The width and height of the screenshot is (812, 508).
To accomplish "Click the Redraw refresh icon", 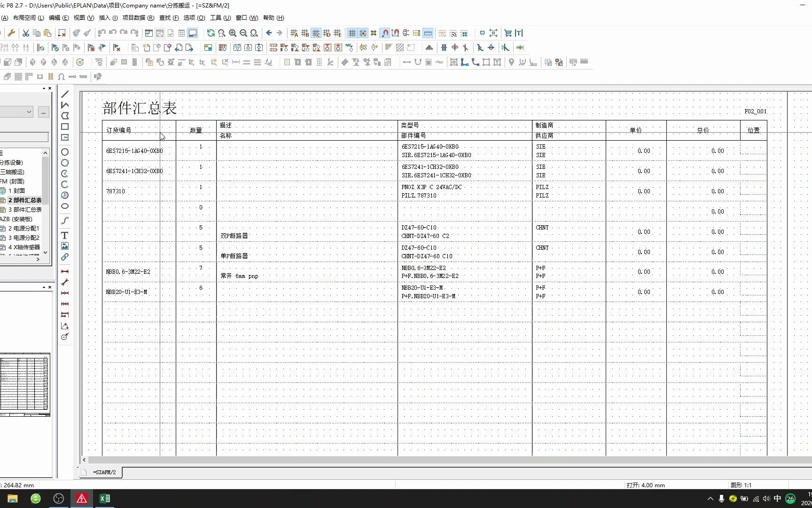I will click(211, 33).
